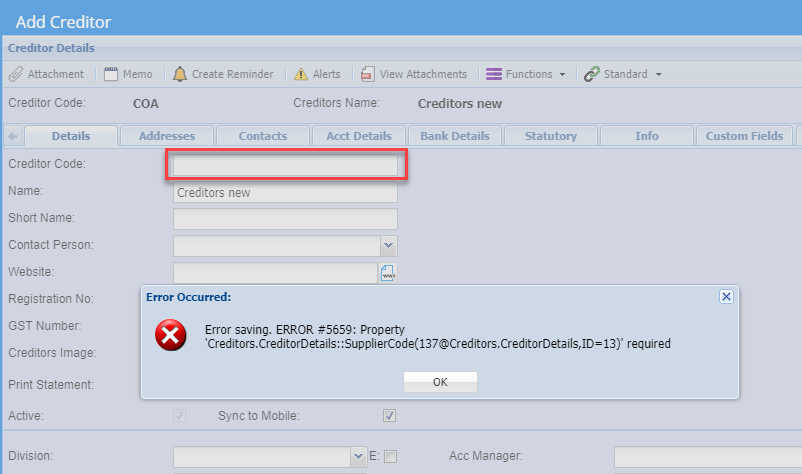Image resolution: width=802 pixels, height=474 pixels.
Task: Click into the Acc Manager field
Action: click(x=708, y=457)
